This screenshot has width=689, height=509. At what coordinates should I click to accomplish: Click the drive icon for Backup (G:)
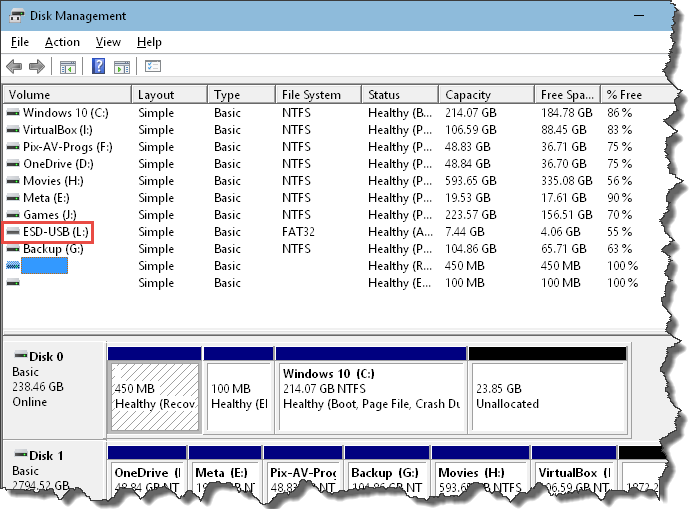(x=13, y=249)
